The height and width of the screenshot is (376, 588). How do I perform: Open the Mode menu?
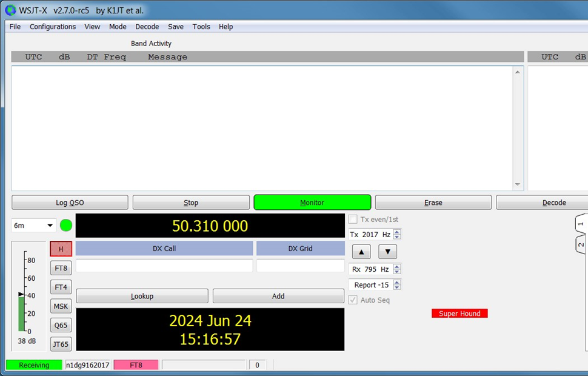118,27
